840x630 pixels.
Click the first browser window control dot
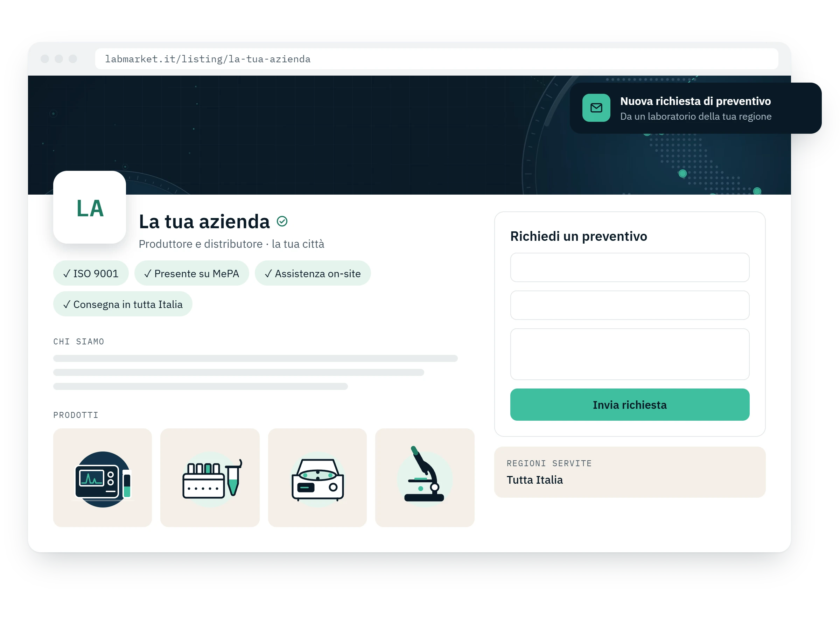point(45,59)
